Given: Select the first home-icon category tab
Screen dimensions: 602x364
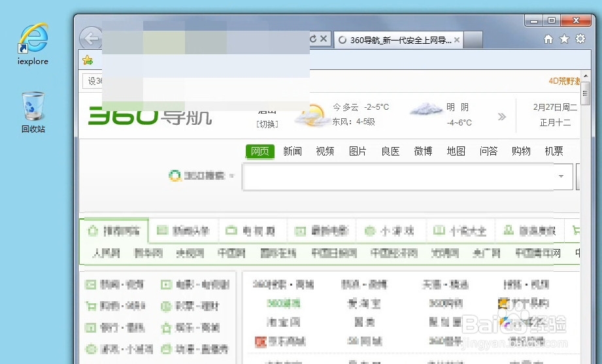Looking at the screenshot, I should pos(114,231).
